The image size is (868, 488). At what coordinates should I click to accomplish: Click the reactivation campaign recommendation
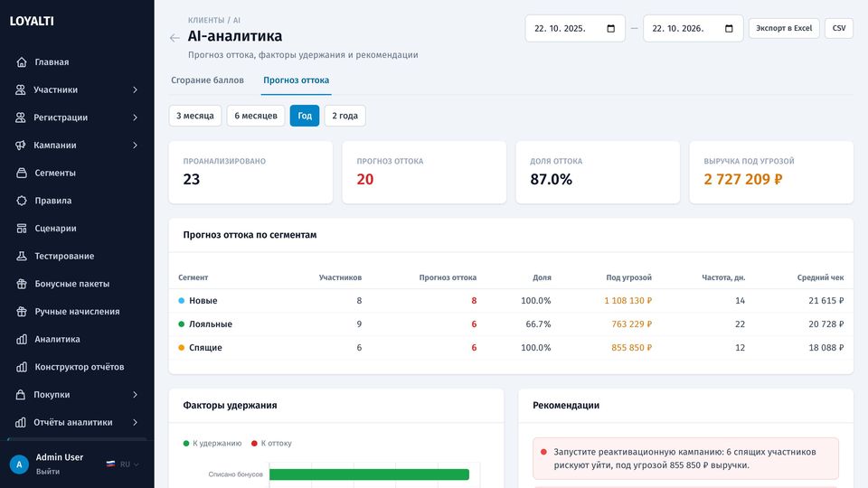coord(685,458)
